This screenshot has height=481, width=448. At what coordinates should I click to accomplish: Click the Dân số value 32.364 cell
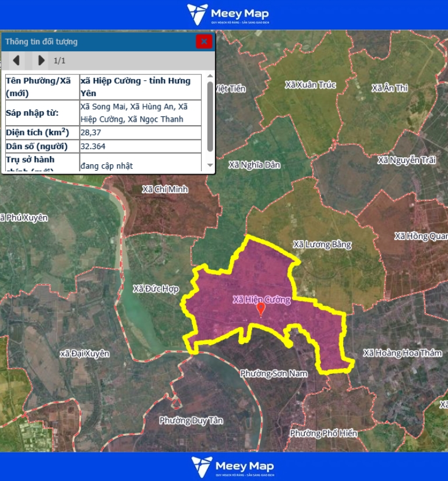tap(140, 146)
